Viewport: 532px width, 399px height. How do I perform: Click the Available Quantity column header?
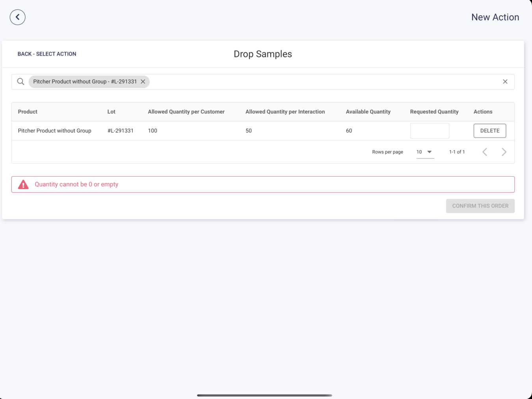click(x=368, y=112)
